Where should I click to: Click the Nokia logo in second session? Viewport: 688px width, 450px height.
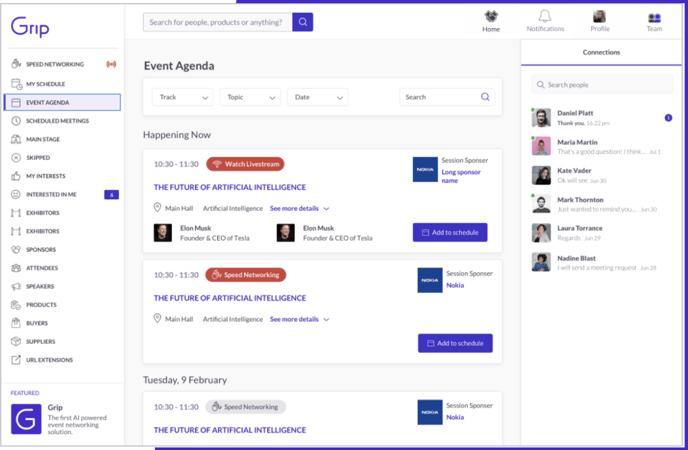pos(430,280)
